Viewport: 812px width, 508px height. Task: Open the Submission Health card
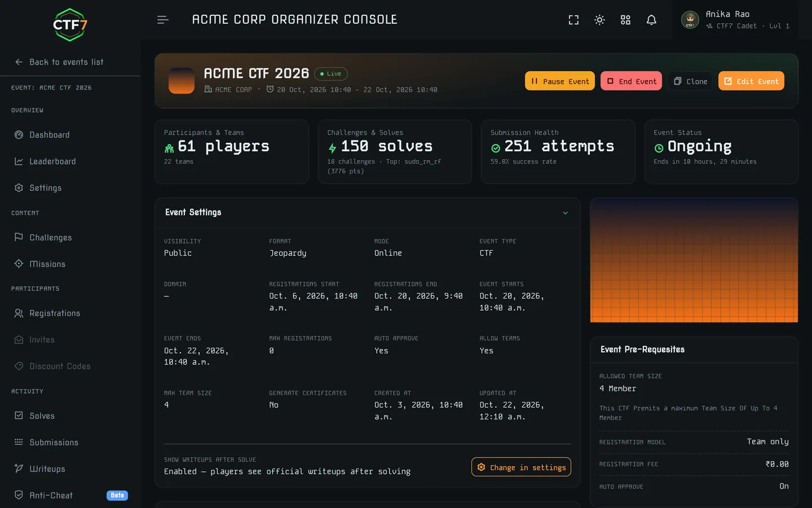point(558,152)
